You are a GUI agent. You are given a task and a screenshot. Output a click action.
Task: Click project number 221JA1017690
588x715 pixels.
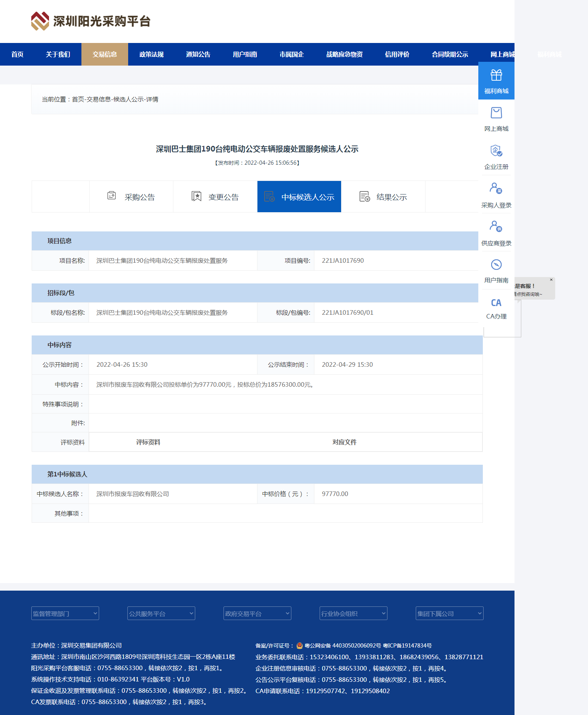coord(343,260)
